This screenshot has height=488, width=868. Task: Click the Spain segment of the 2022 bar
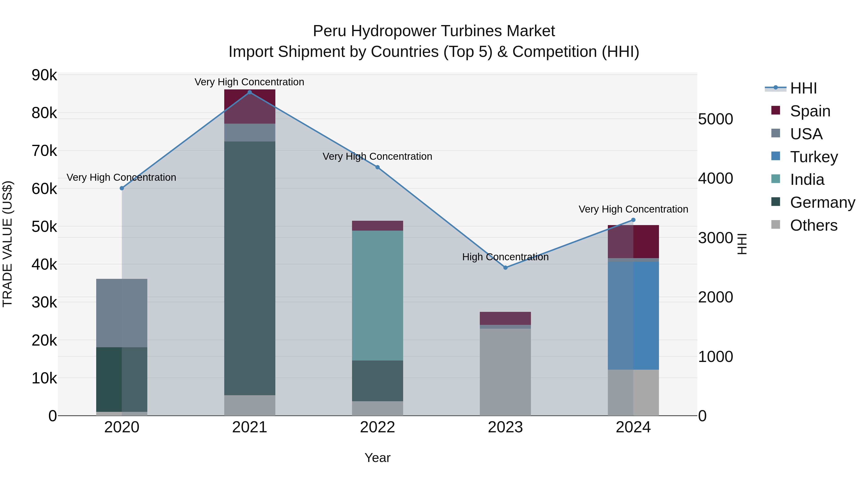377,226
